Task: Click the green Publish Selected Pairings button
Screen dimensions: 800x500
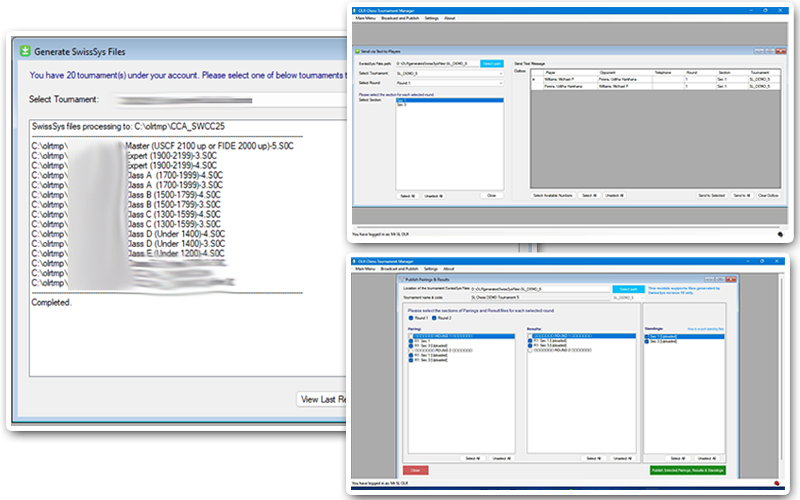Action: tap(688, 469)
